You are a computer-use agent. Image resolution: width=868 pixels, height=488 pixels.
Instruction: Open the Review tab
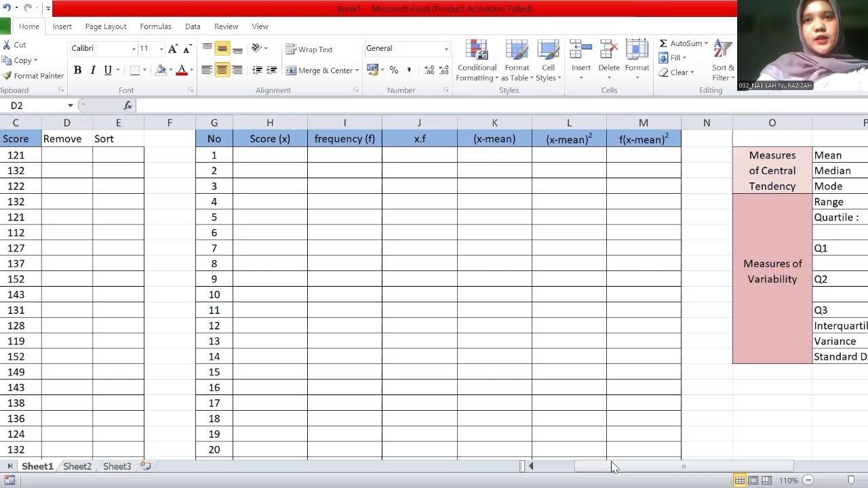226,26
